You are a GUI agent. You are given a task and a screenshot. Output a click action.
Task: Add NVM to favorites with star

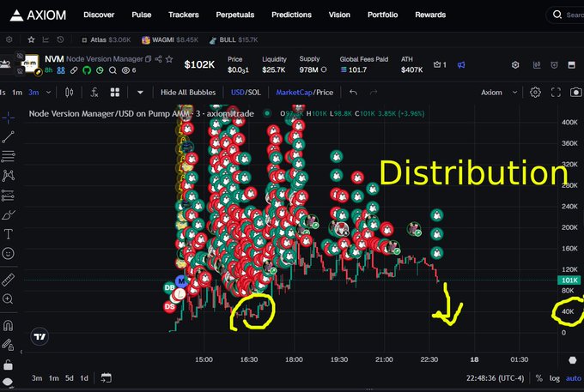[x=169, y=59]
